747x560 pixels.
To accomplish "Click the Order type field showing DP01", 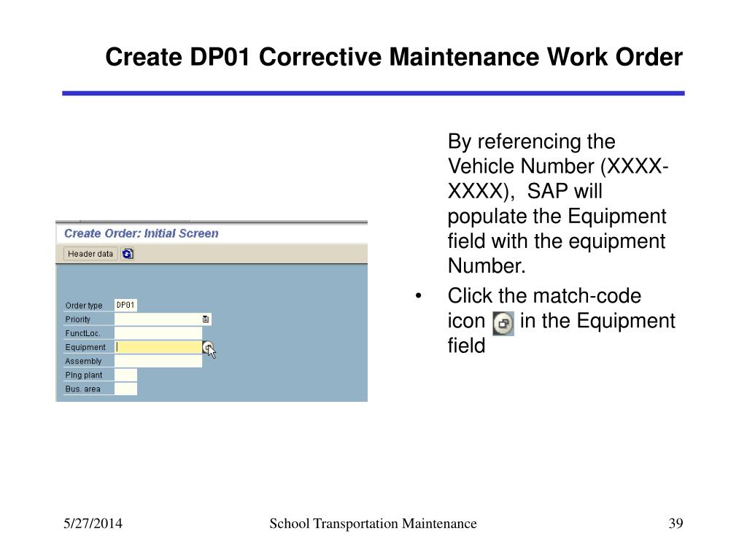I will click(125, 306).
